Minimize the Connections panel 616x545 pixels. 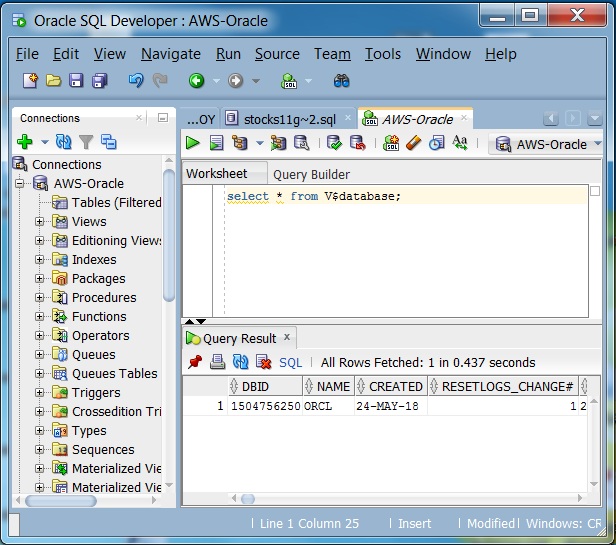163,118
